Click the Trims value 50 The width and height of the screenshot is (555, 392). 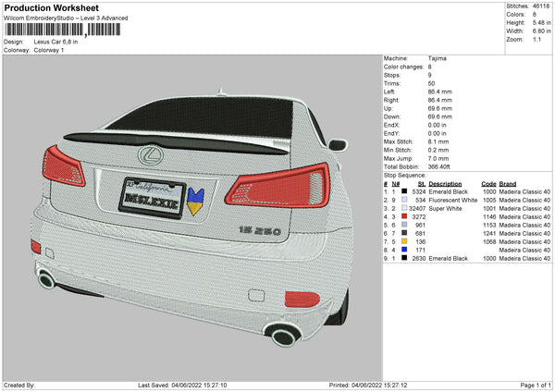431,83
